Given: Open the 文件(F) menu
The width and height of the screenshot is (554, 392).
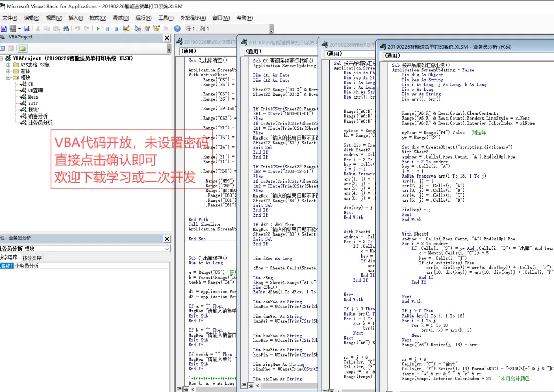Looking at the screenshot, I should pos(10,18).
